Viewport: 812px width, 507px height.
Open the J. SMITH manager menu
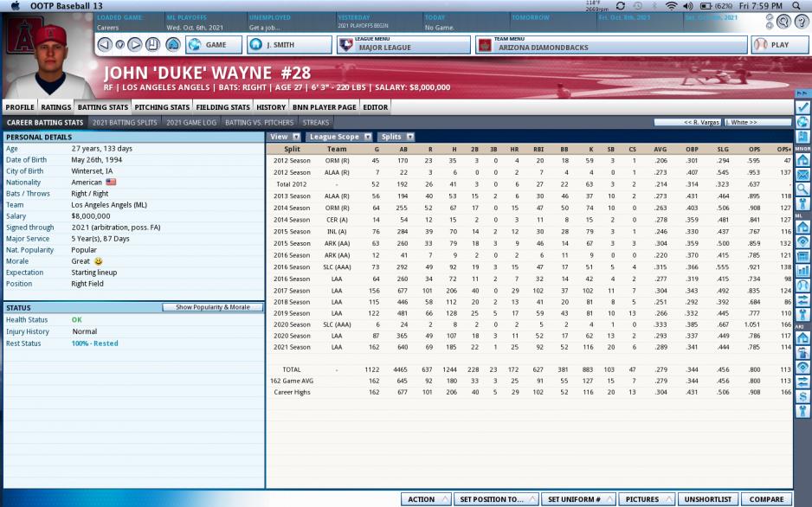pyautogui.click(x=289, y=44)
